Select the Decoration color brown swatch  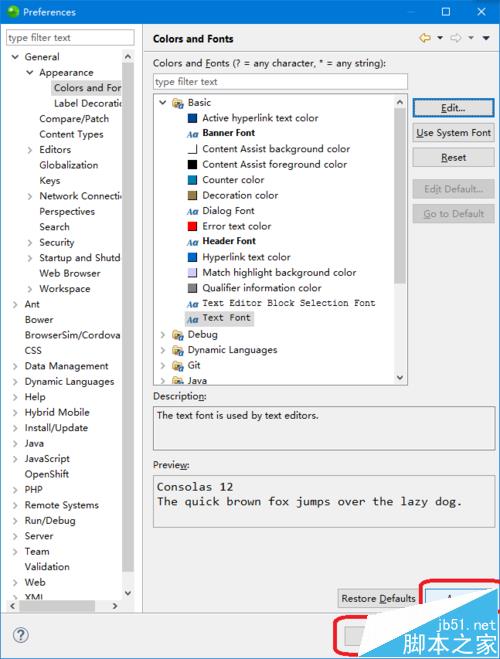tap(192, 195)
